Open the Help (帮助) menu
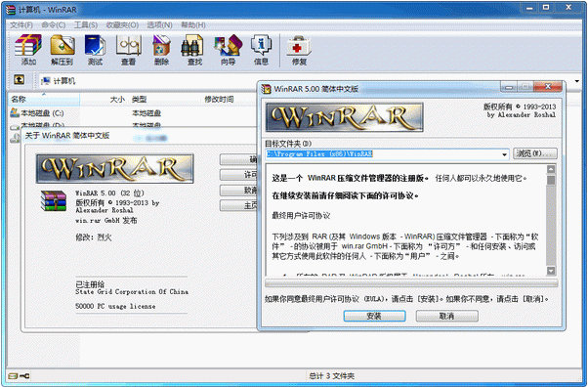The height and width of the screenshot is (387, 588). coord(193,25)
